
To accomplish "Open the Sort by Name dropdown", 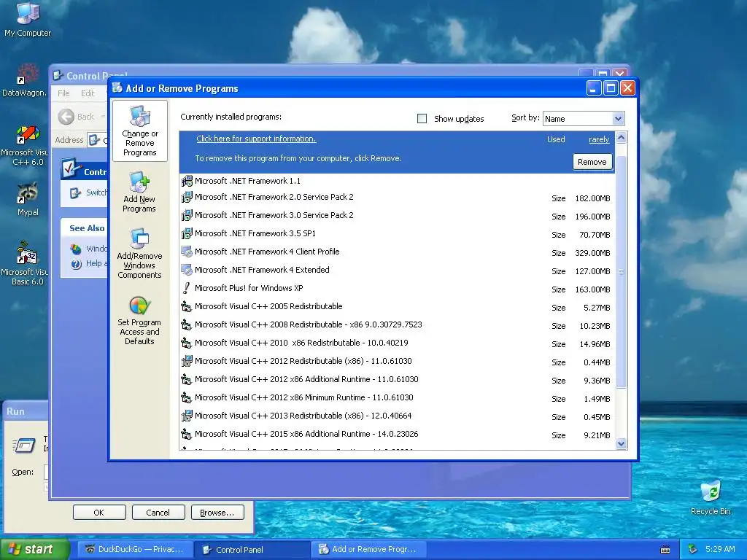I will [583, 119].
